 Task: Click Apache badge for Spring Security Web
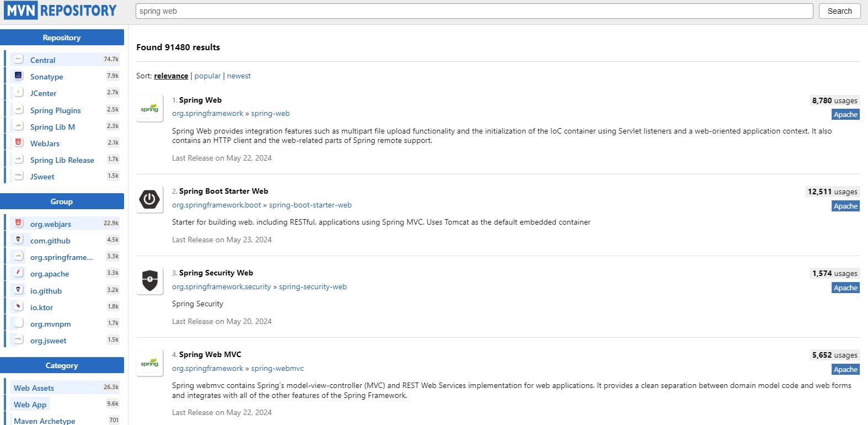pyautogui.click(x=845, y=288)
